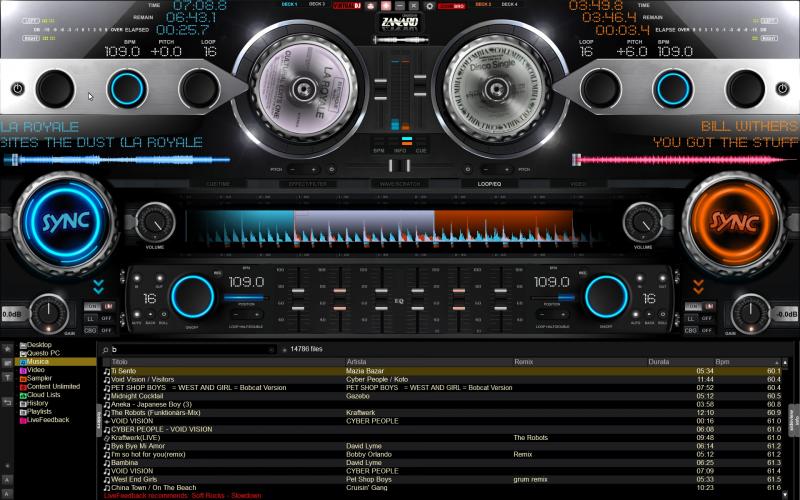Click the crossfader handle

click(x=400, y=166)
